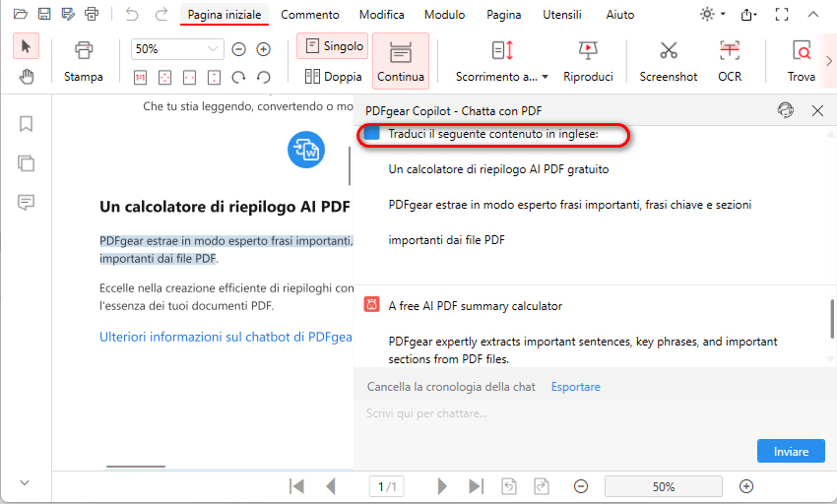
Task: Open the Pagina tab
Action: coord(503,15)
